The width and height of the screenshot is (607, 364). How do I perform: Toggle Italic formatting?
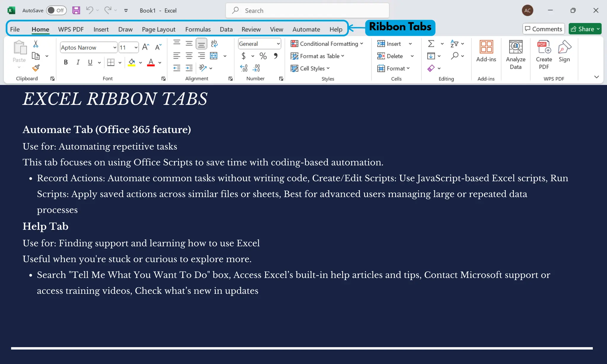click(78, 62)
